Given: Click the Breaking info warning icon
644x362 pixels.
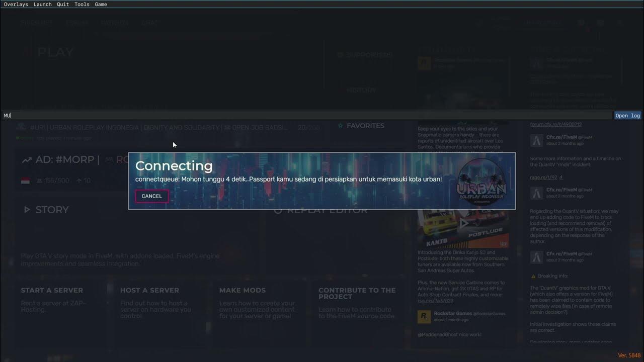Looking at the screenshot, I should tap(533, 276).
